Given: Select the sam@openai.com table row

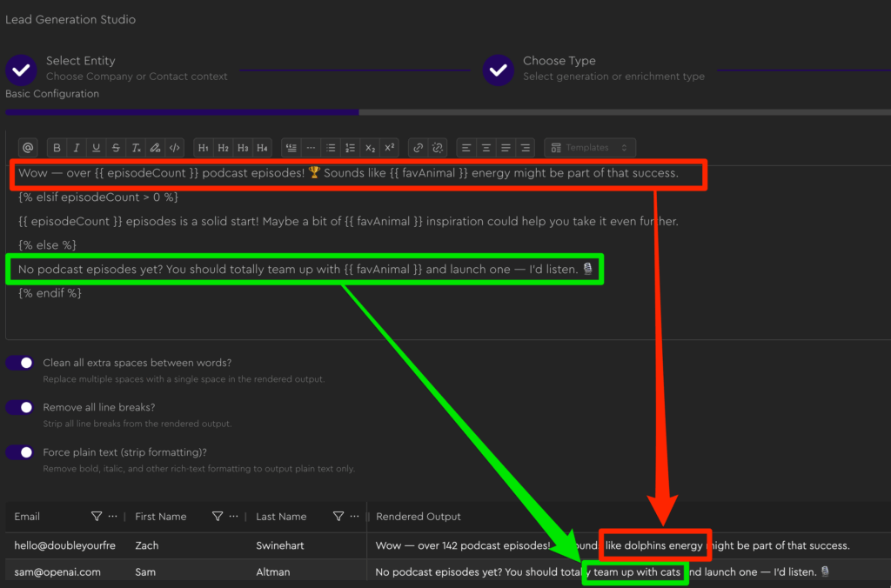Looking at the screenshot, I should tap(57, 572).
